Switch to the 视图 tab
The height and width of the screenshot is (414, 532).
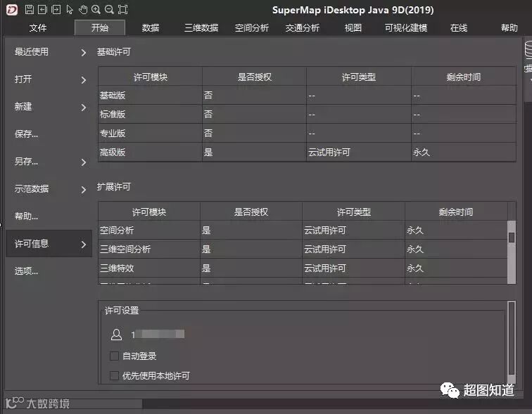(x=353, y=28)
